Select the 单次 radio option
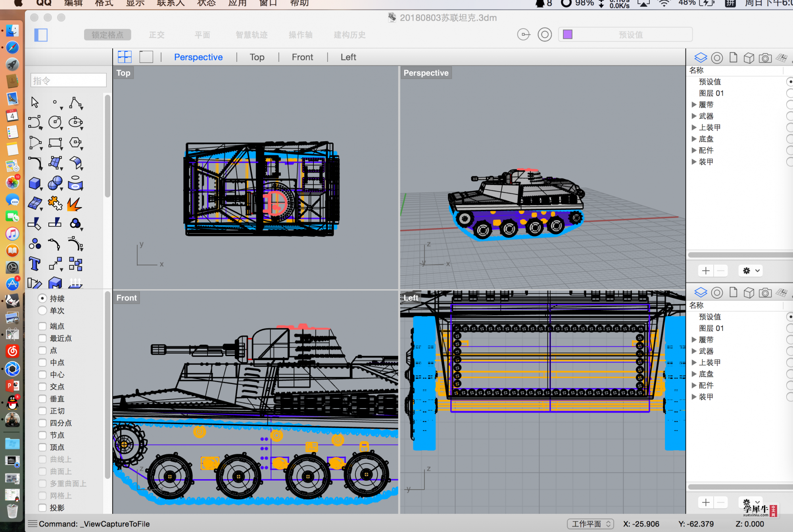793x532 pixels. click(x=42, y=311)
